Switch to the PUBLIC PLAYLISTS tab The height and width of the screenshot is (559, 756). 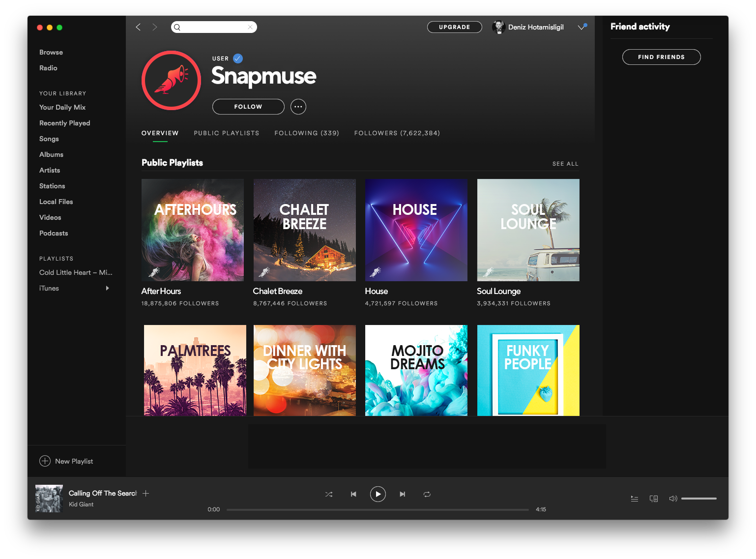coord(227,133)
